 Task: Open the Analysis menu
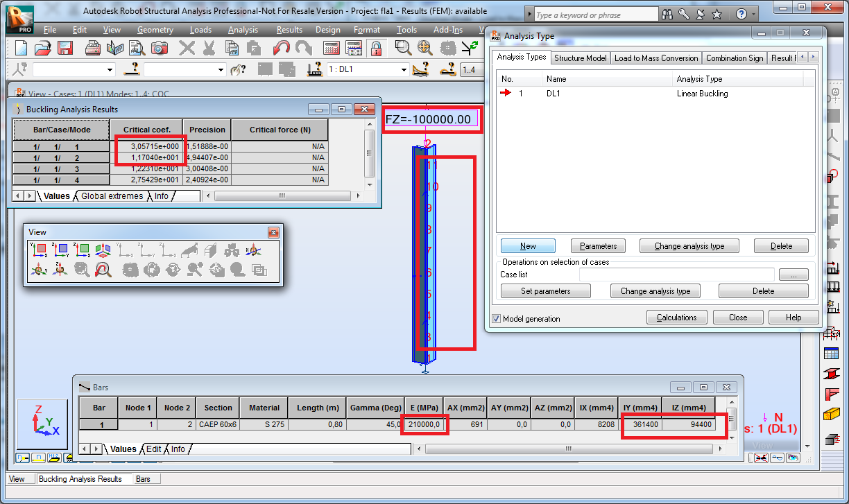[243, 30]
